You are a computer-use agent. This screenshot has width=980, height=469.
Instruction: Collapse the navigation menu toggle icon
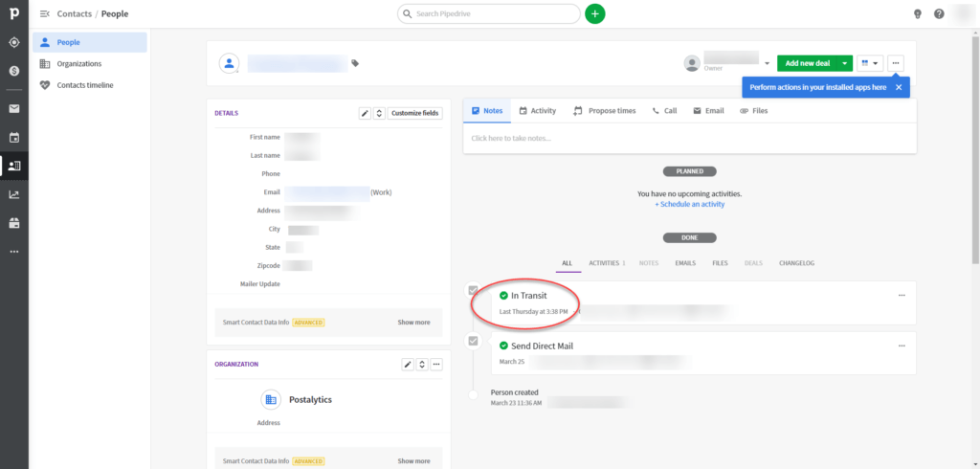(x=44, y=13)
